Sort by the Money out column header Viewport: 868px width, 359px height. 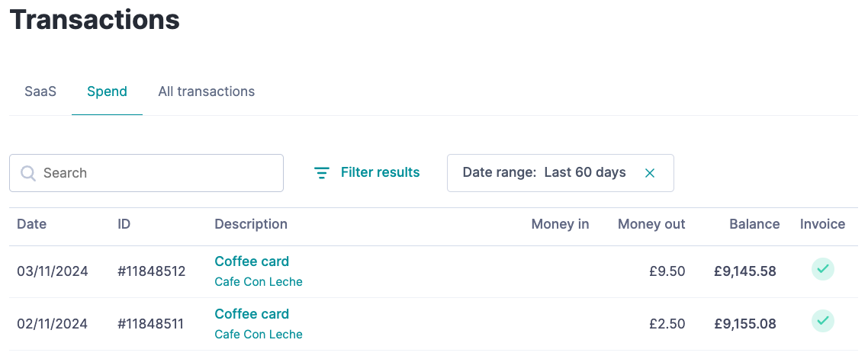[651, 224]
